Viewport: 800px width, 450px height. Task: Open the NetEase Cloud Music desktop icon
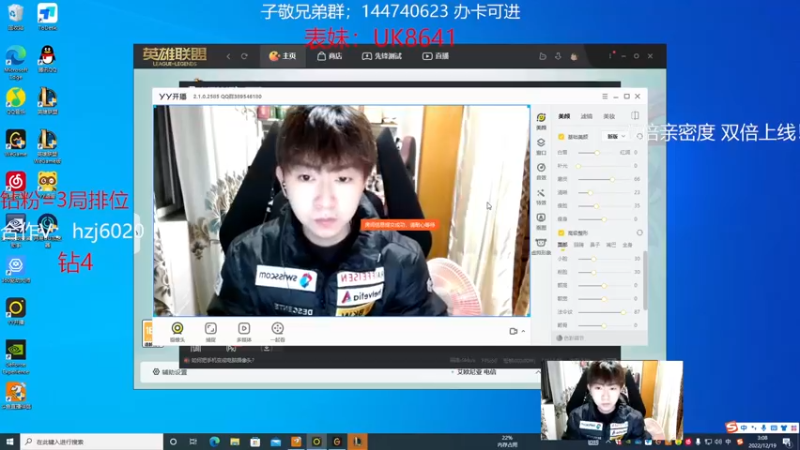pos(16,182)
